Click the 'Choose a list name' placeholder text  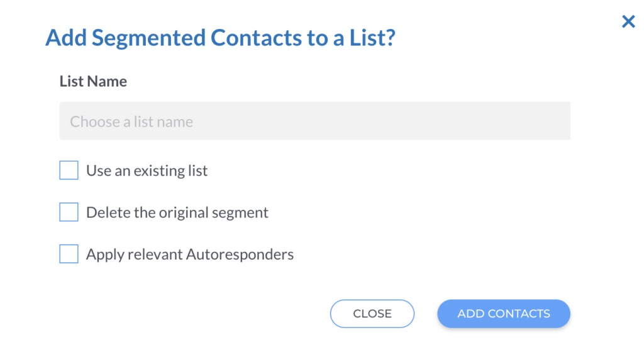click(131, 122)
